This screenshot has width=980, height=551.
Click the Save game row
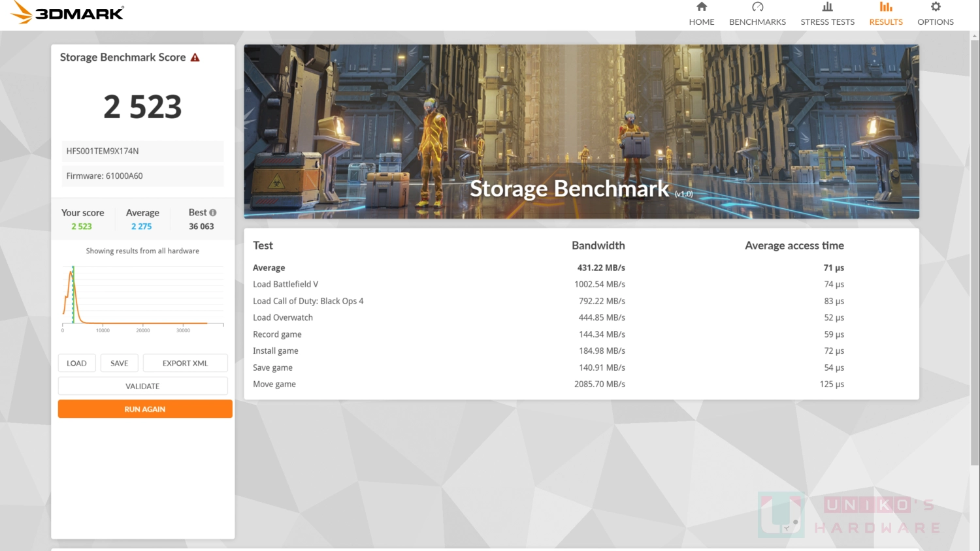click(548, 368)
